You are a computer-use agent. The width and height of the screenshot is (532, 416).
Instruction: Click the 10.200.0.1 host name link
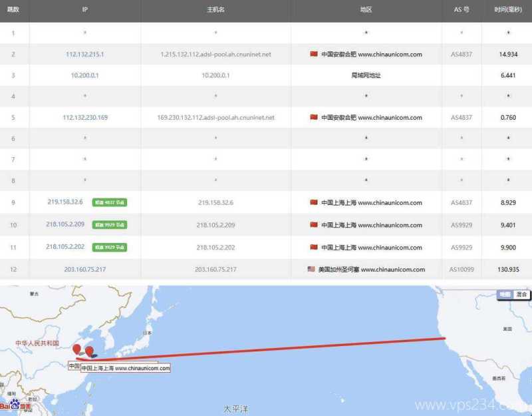215,75
